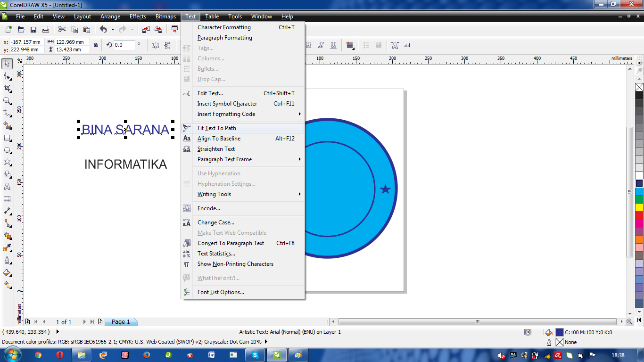Screen dimensions: 644x362
Task: Click the zoom navigator button at bottom right
Action: click(629, 321)
